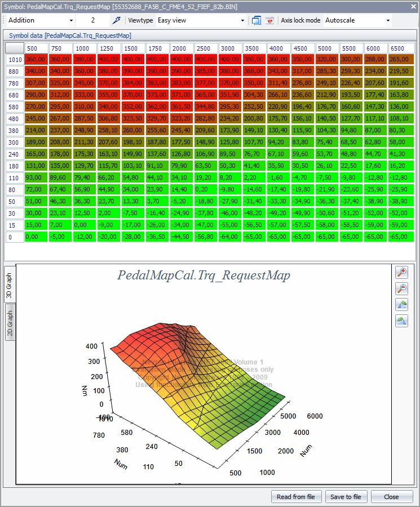Select cell 2,00 in row 30

coord(109,213)
